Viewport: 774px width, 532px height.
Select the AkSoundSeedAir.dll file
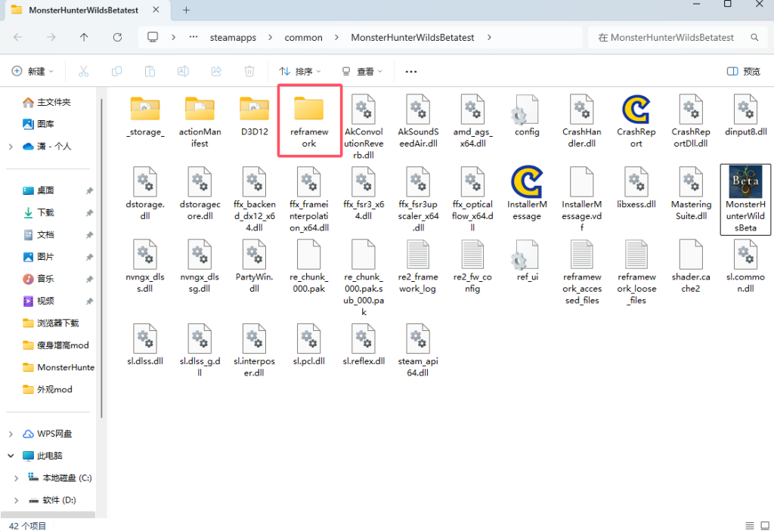[418, 121]
